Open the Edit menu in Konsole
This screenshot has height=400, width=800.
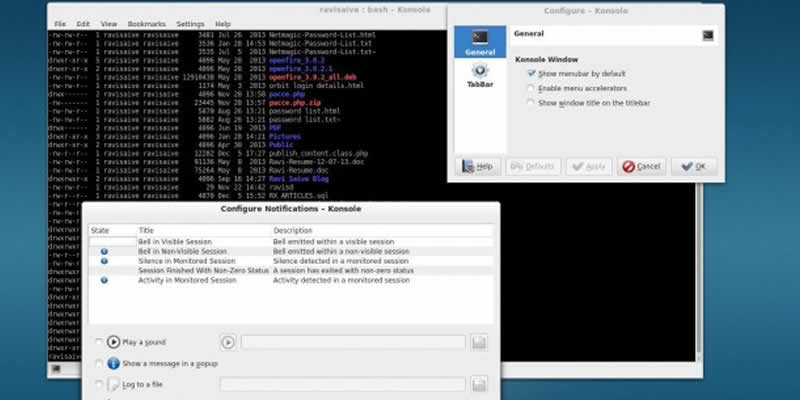83,24
